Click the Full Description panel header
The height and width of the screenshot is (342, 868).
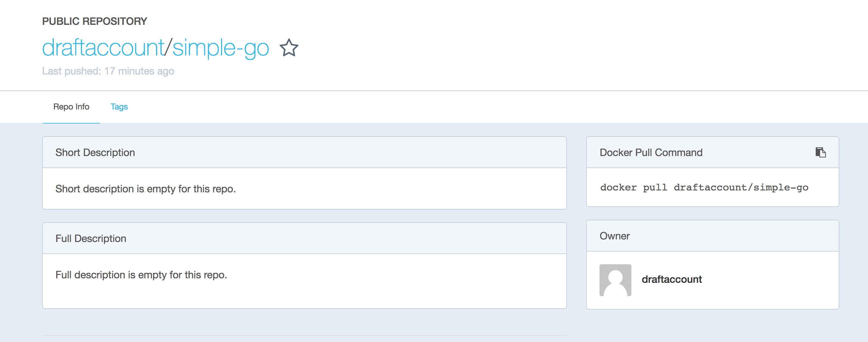click(x=304, y=238)
